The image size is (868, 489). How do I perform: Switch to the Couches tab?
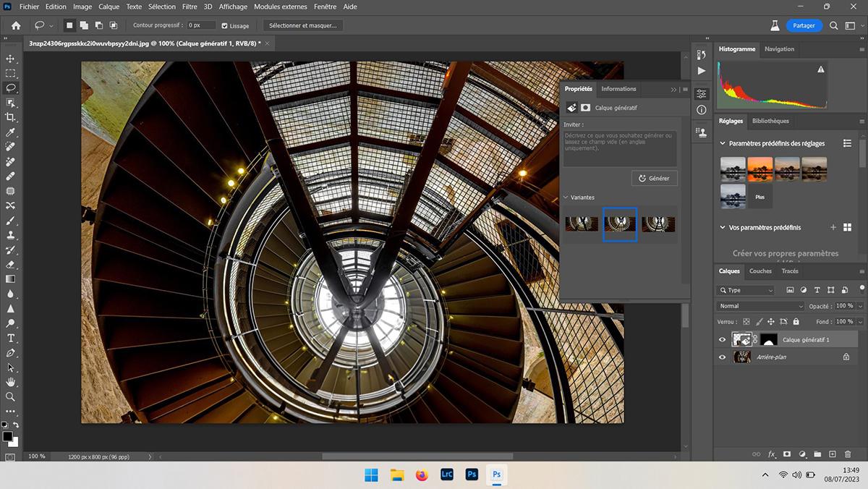pyautogui.click(x=760, y=271)
